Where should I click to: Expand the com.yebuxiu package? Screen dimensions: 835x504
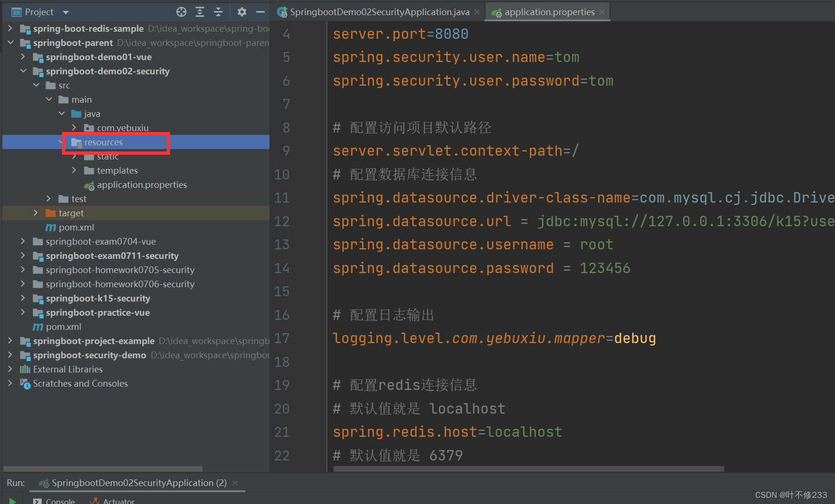click(74, 128)
